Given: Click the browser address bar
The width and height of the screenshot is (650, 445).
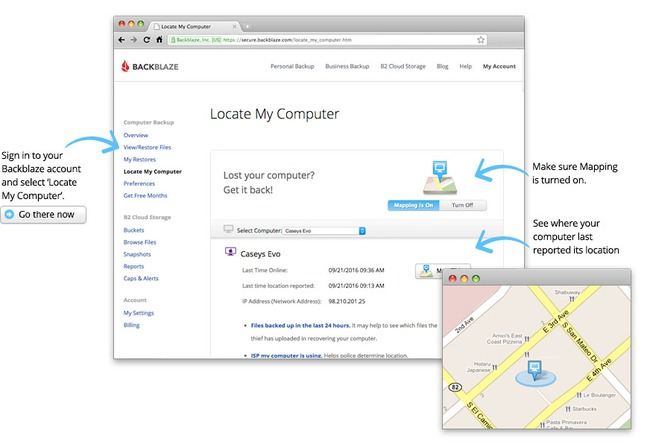Looking at the screenshot, I should pyautogui.click(x=327, y=40).
